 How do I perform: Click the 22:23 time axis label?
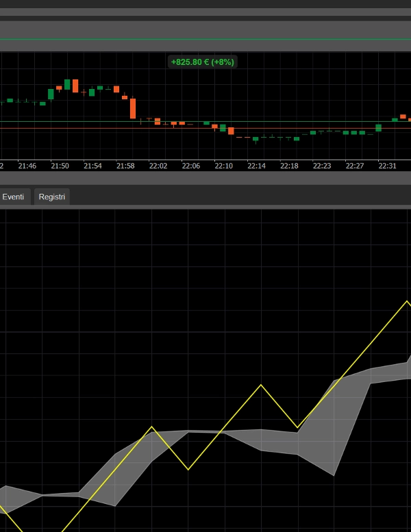[322, 166]
